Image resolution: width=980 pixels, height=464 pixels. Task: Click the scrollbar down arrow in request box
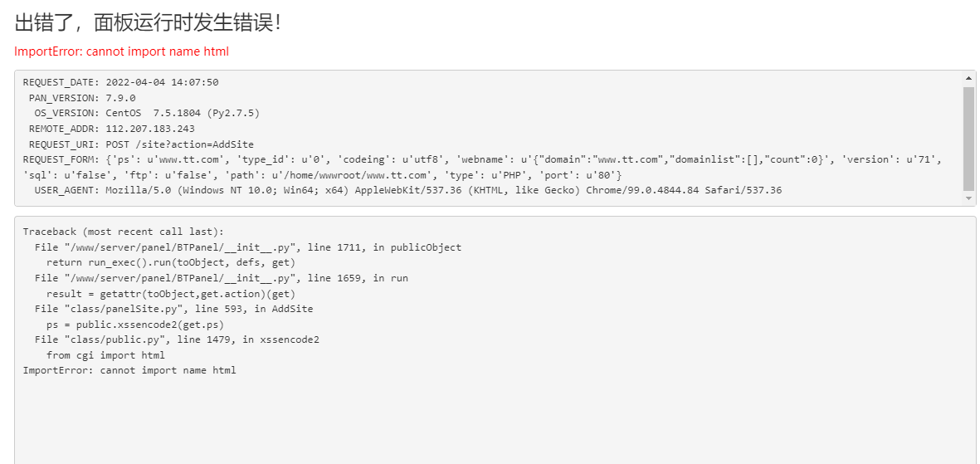[x=968, y=198]
